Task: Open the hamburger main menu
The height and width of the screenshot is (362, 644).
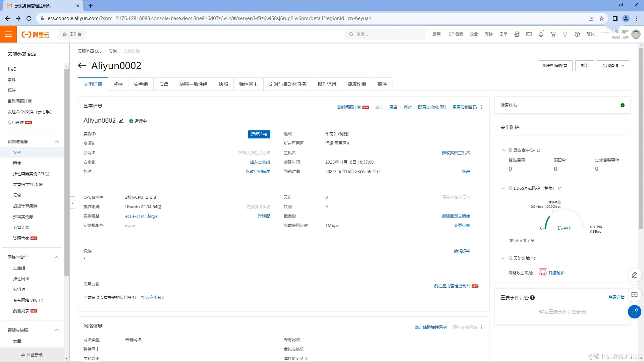Action: 8,34
